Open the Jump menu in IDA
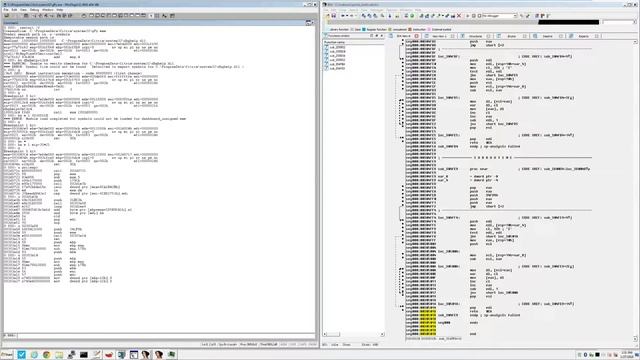The image size is (640, 360). pyautogui.click(x=343, y=9)
